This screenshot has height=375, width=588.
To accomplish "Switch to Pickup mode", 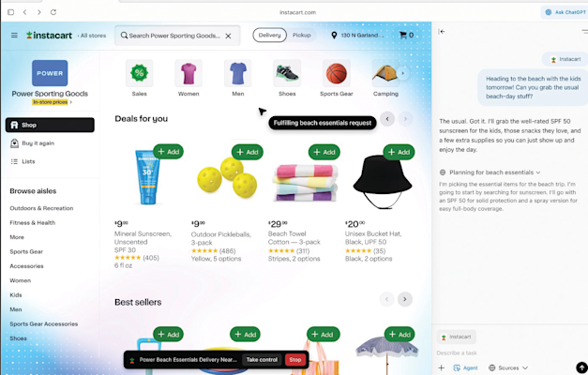I will pos(301,36).
